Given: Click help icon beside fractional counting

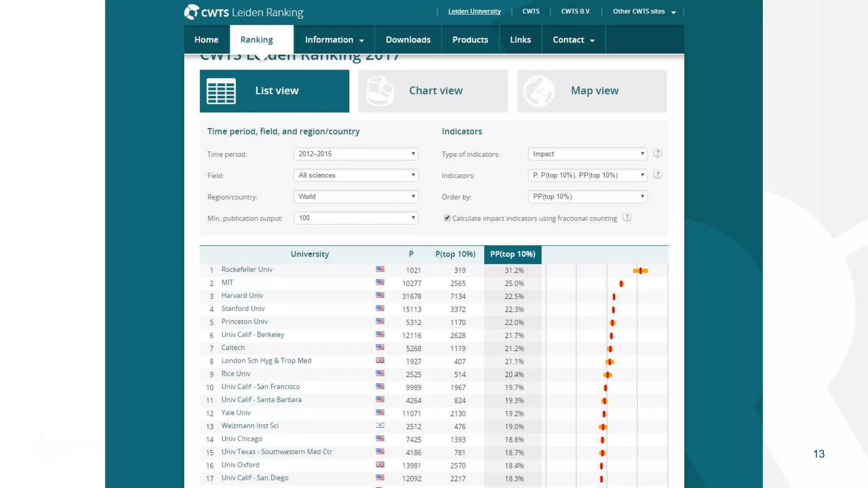Looking at the screenshot, I should point(627,217).
